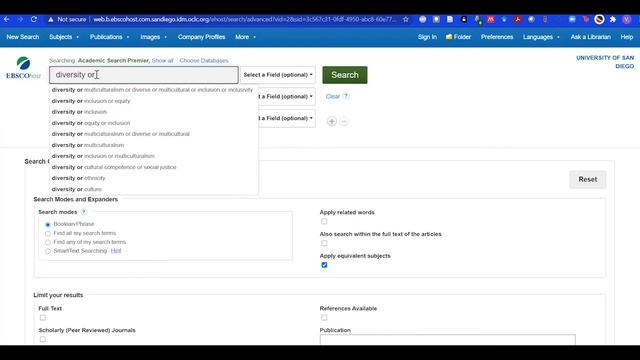This screenshot has width=640, height=360.
Task: Click Show all databases link
Action: [162, 60]
